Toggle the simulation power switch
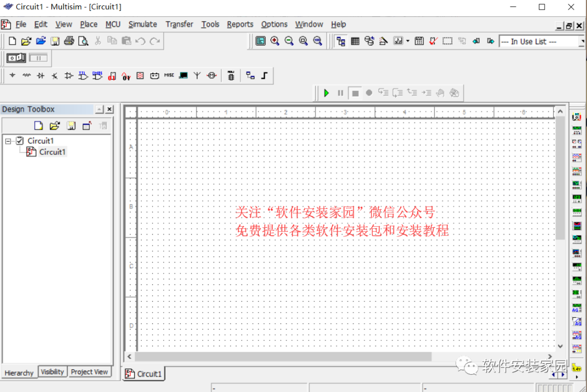The image size is (587, 392). click(16, 58)
